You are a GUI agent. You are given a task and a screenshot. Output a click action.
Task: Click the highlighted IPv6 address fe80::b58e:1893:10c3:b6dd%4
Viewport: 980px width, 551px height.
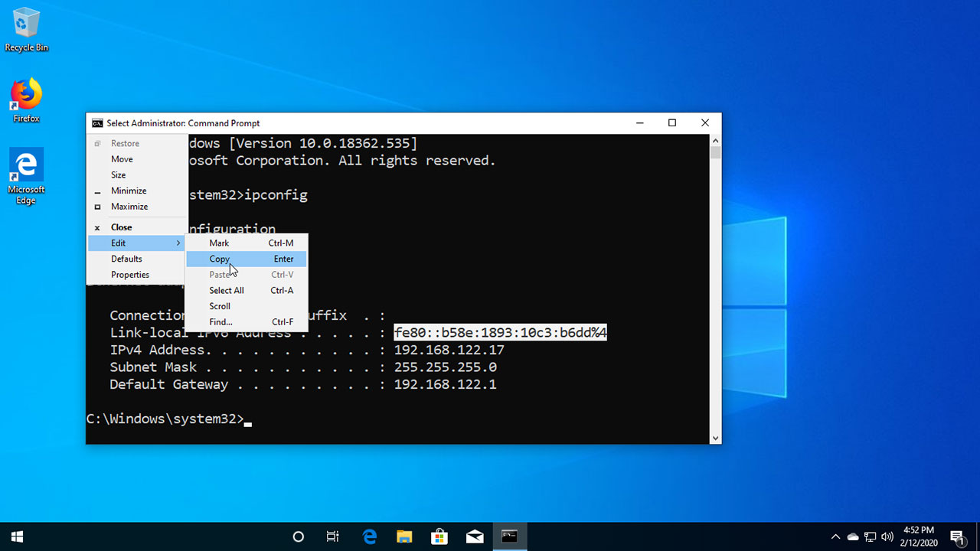500,333
